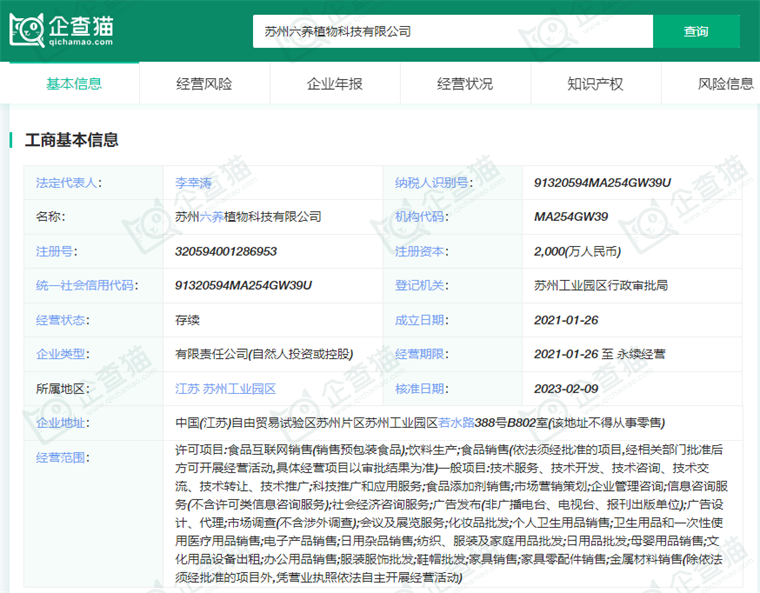Select establishment date 2021-01-26 value
Image resolution: width=760 pixels, height=593 pixels.
tap(566, 320)
